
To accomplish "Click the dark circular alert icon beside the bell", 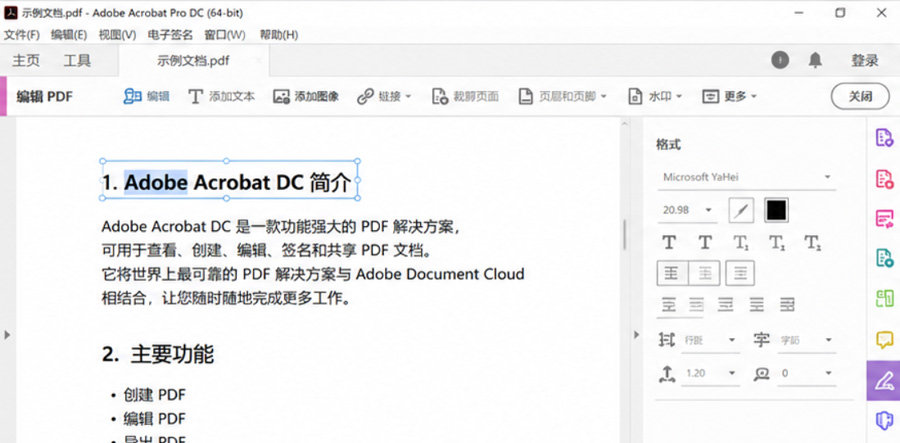I will (779, 60).
